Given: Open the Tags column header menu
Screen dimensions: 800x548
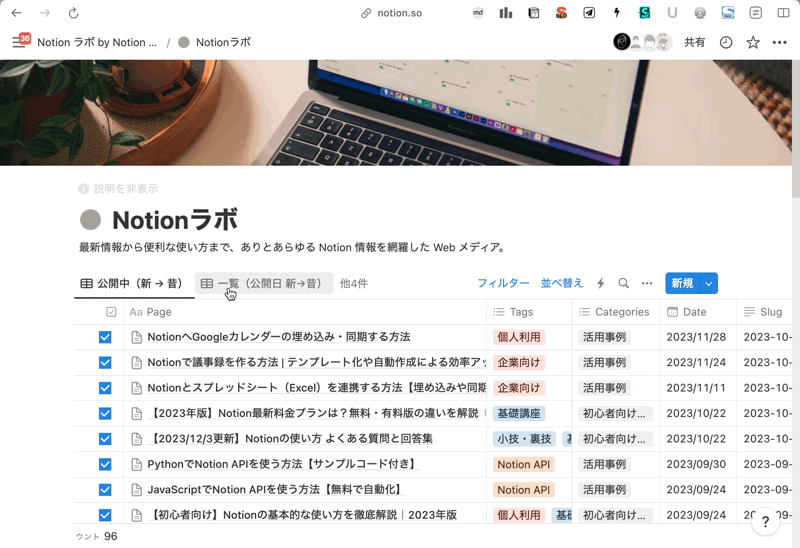Looking at the screenshot, I should point(529,312).
